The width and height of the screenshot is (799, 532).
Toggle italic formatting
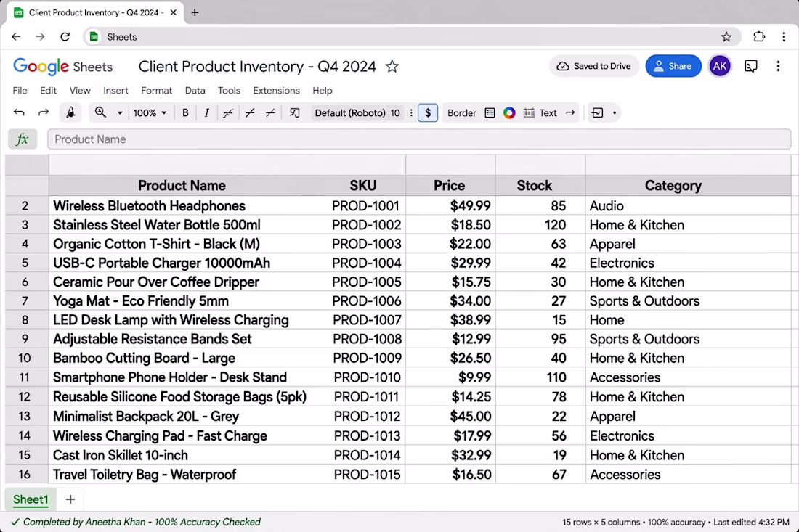206,113
